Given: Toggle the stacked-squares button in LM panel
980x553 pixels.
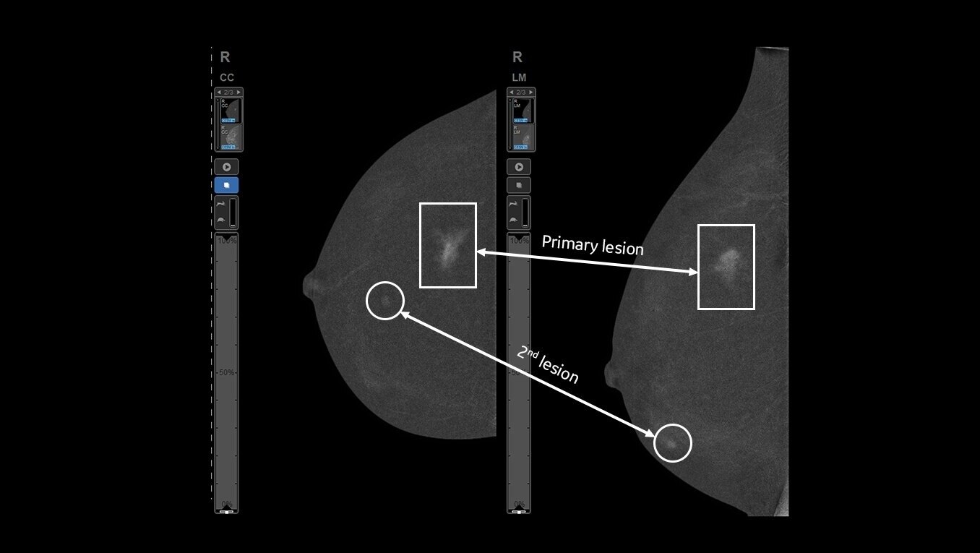Looking at the screenshot, I should tap(519, 185).
